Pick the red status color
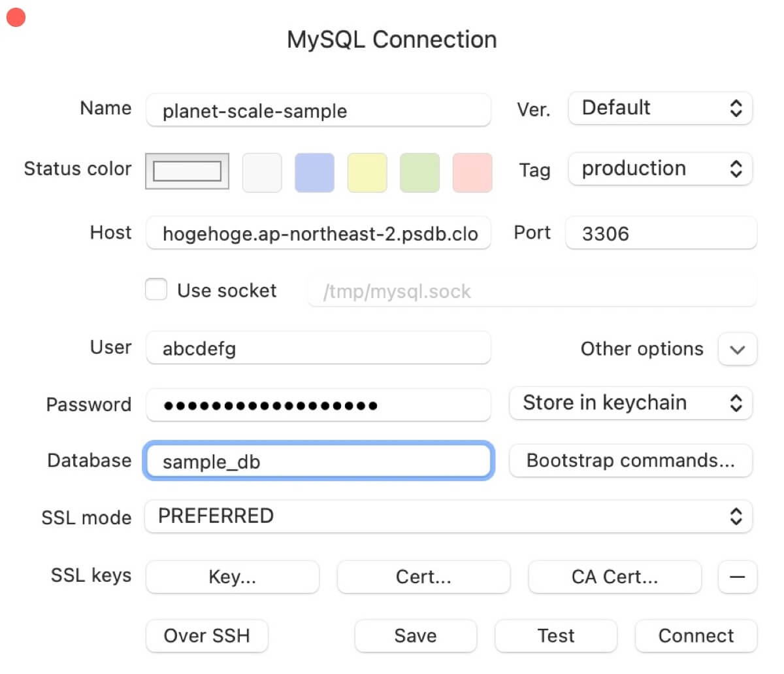The width and height of the screenshot is (784, 674). pos(472,173)
